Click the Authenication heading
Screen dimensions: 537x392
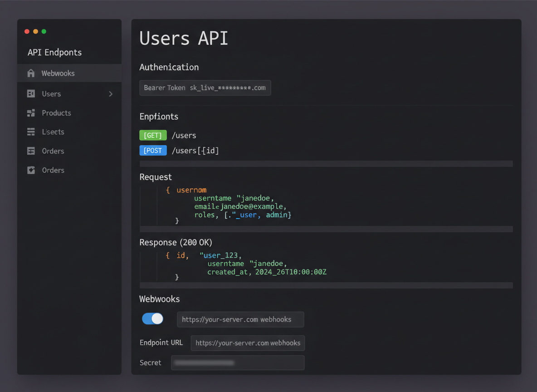click(x=169, y=67)
